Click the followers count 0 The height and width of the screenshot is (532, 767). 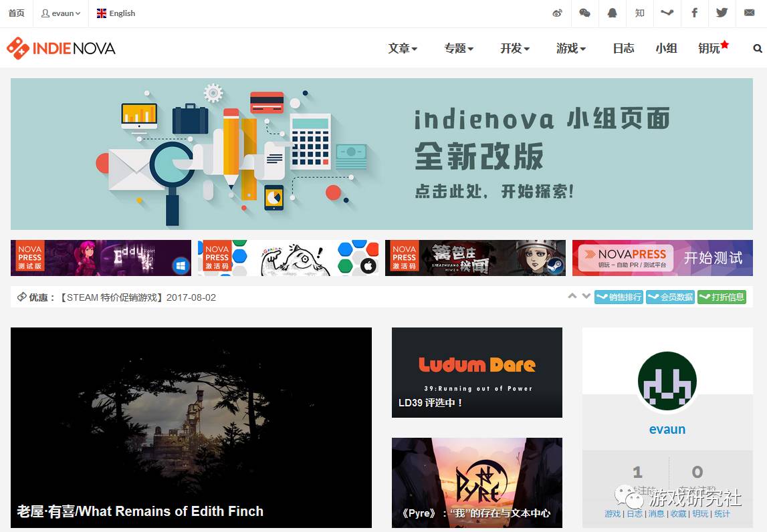(697, 472)
